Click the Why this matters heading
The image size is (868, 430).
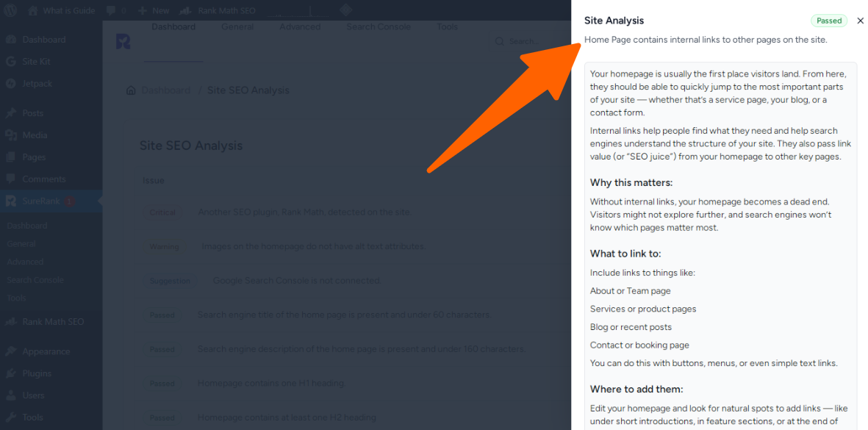tap(631, 182)
